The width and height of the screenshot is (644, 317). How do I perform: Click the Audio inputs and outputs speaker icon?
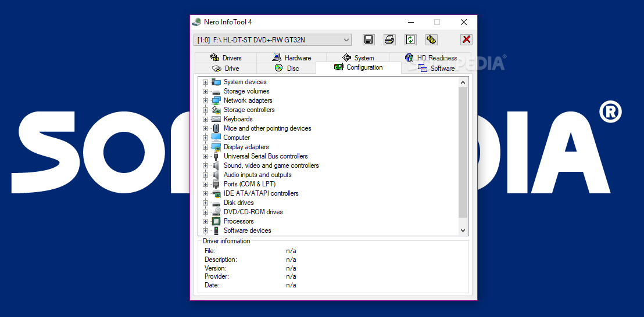click(x=216, y=175)
